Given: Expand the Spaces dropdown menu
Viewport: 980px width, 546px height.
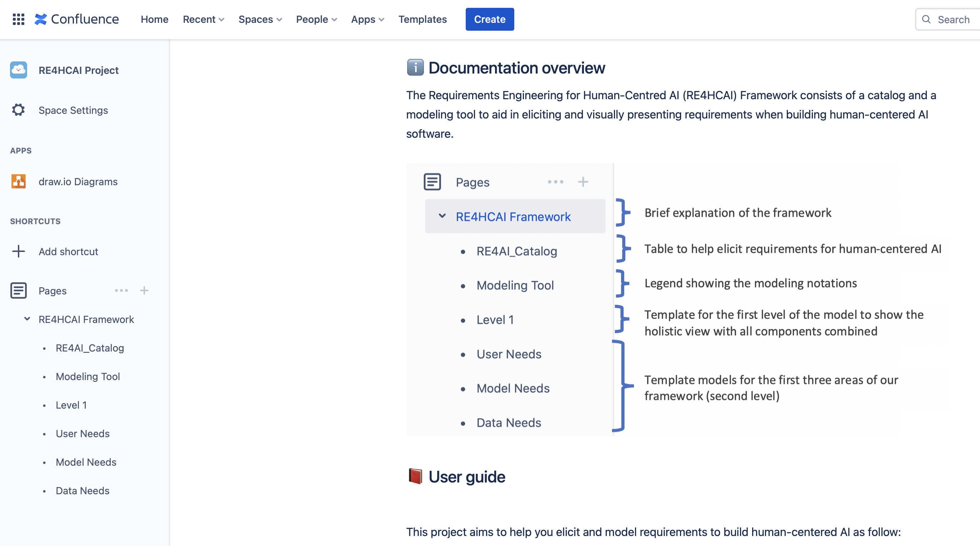Looking at the screenshot, I should (260, 19).
